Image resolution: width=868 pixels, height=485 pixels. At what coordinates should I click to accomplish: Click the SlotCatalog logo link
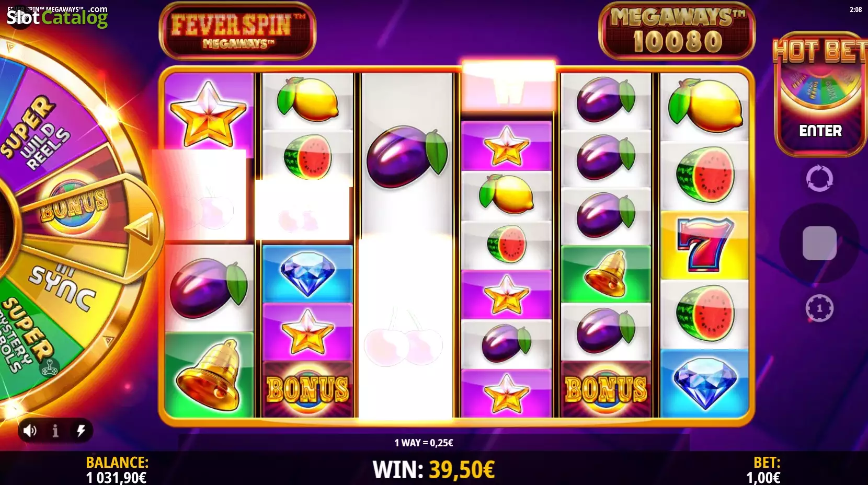point(57,17)
